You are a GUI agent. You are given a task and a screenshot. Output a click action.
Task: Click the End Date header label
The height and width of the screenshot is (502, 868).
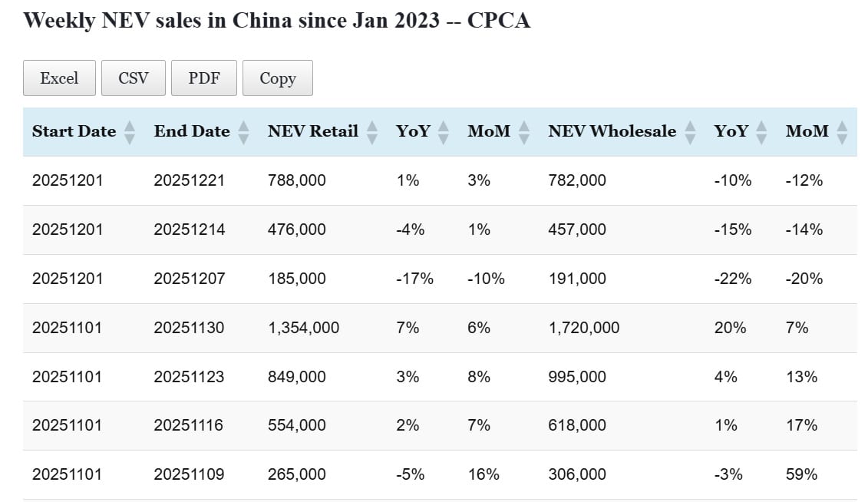pos(192,131)
